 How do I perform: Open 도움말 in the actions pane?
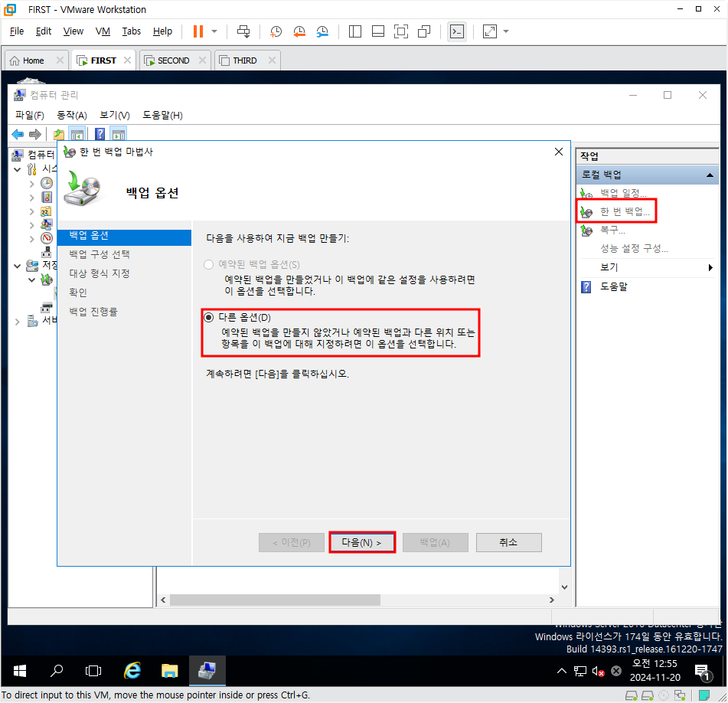click(x=613, y=286)
